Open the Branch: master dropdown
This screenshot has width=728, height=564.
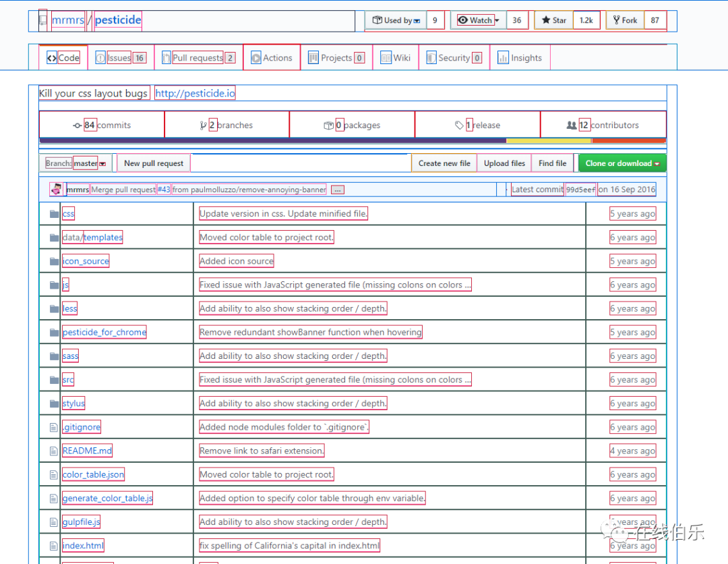point(75,163)
